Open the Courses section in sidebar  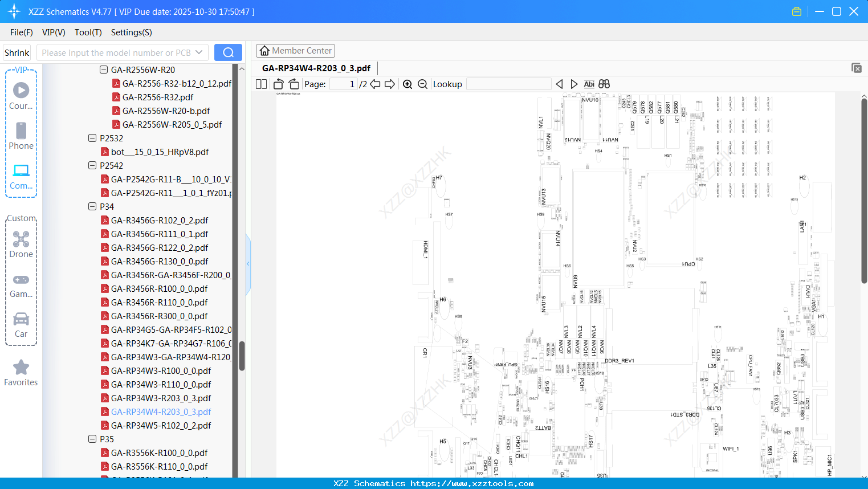(21, 96)
